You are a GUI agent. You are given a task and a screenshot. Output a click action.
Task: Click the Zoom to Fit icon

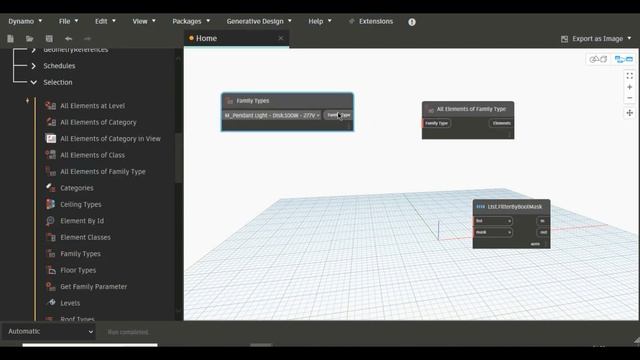point(629,76)
